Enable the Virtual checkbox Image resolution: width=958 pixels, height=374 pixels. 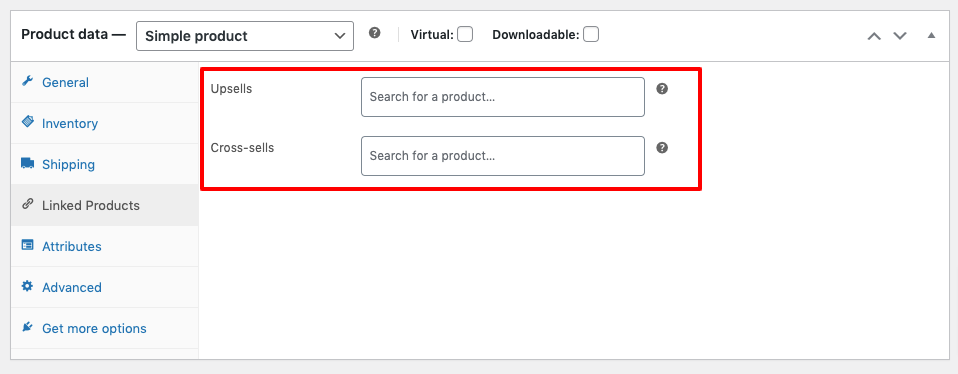click(x=465, y=34)
